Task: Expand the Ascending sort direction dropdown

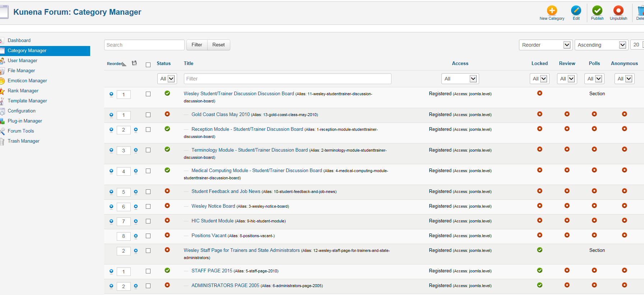Action: tap(601, 45)
